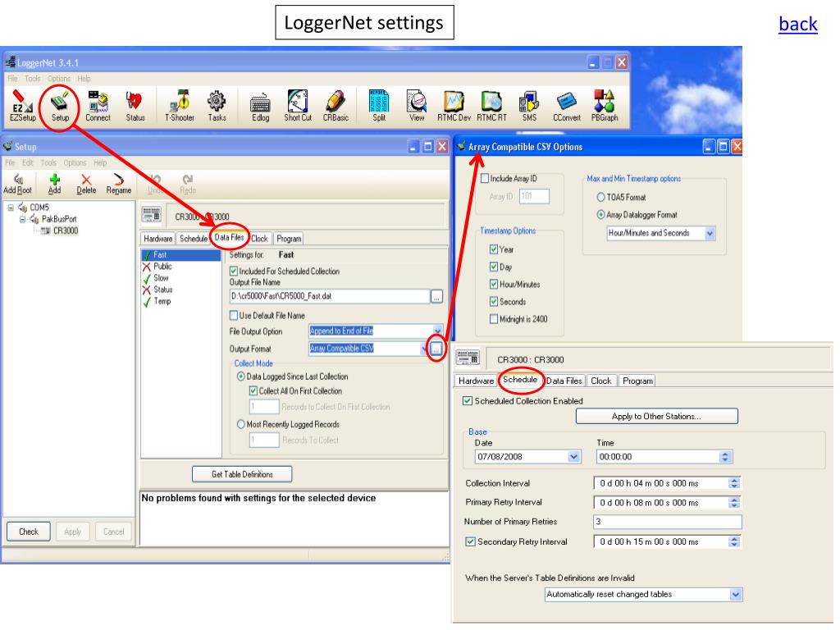Image resolution: width=840 pixels, height=630 pixels.
Task: Switch to Hardware tab in Setup window
Action: [x=157, y=239]
